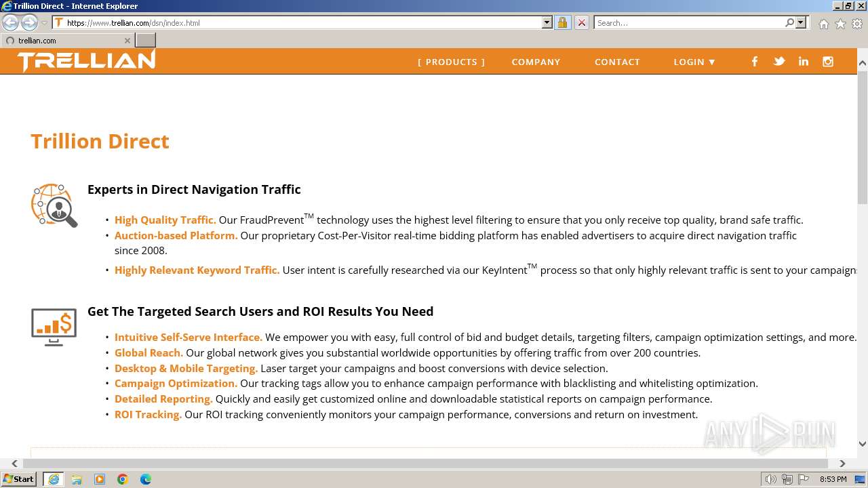This screenshot has height=488, width=868.
Task: Open Trellian Instagram page icon
Action: 828,62
